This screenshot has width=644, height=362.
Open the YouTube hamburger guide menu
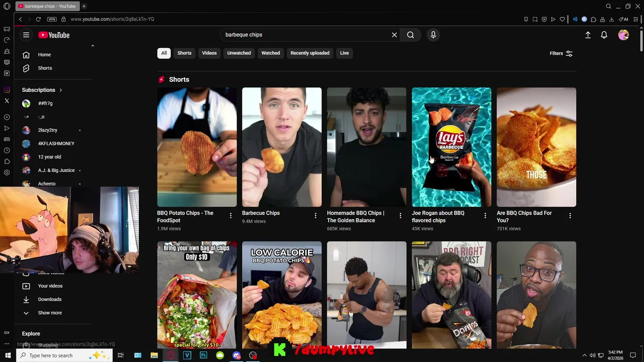pos(26,35)
